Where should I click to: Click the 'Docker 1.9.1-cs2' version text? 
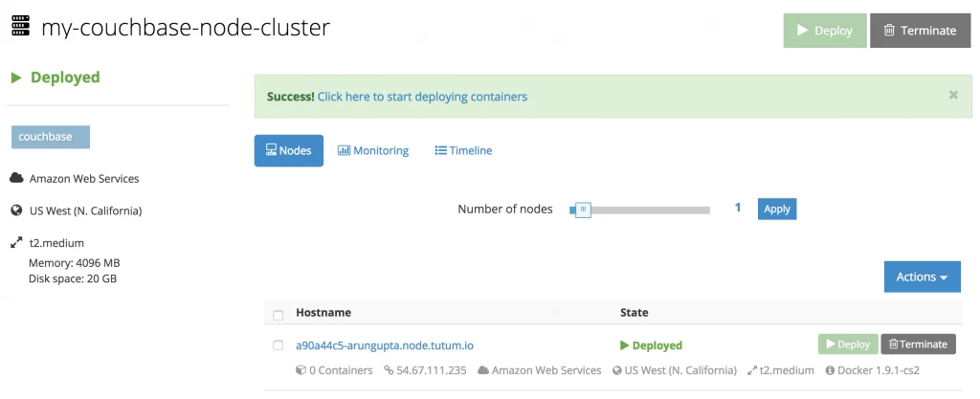[x=879, y=370]
